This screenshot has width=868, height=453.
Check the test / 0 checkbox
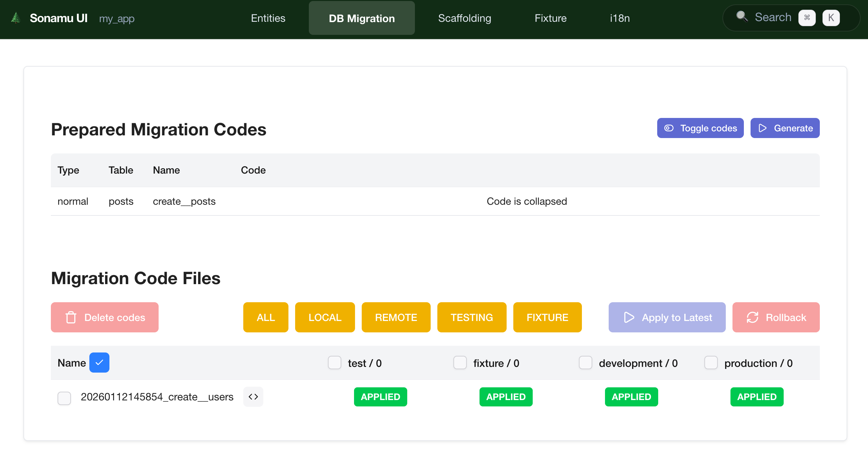(x=334, y=363)
